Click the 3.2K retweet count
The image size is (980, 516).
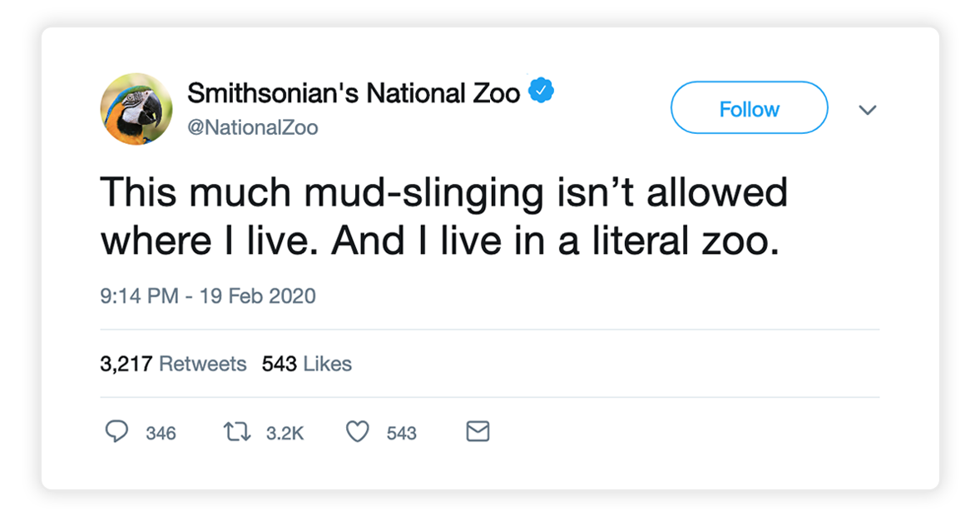[285, 433]
